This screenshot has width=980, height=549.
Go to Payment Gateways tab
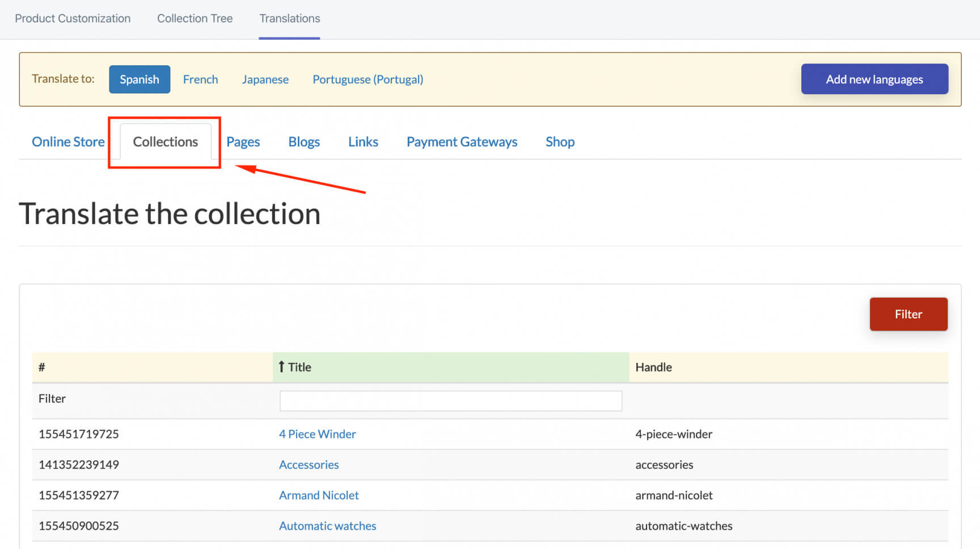pos(462,142)
